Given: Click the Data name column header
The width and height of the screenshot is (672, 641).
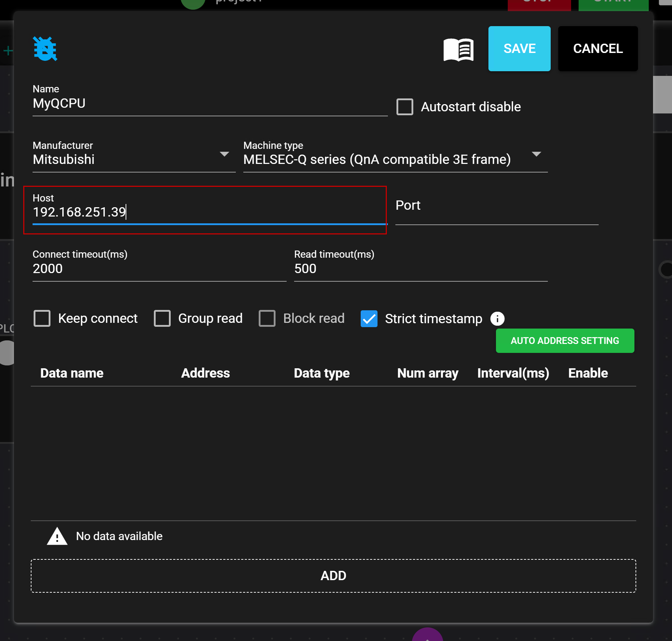Looking at the screenshot, I should coord(72,373).
